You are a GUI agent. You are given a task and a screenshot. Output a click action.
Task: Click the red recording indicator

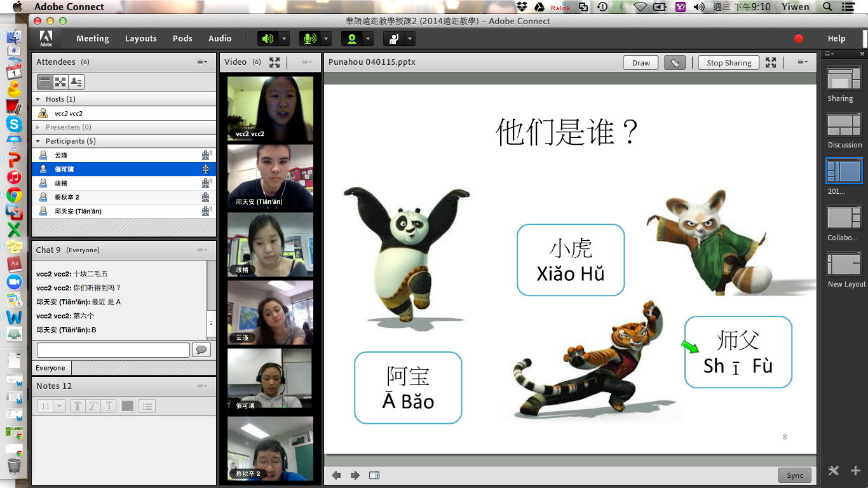799,39
